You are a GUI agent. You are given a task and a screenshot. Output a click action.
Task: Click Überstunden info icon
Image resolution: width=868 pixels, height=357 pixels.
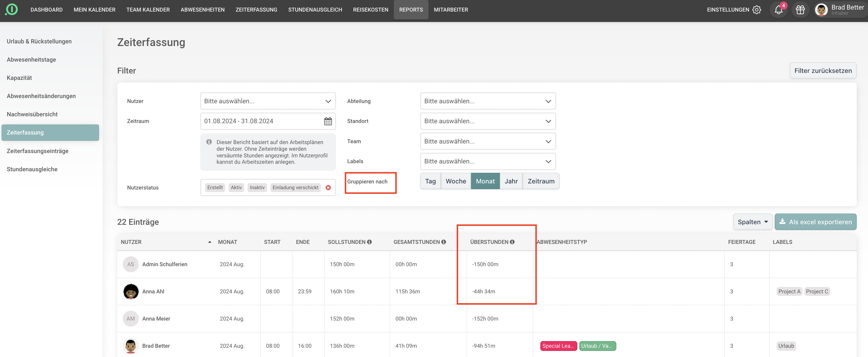(x=512, y=242)
